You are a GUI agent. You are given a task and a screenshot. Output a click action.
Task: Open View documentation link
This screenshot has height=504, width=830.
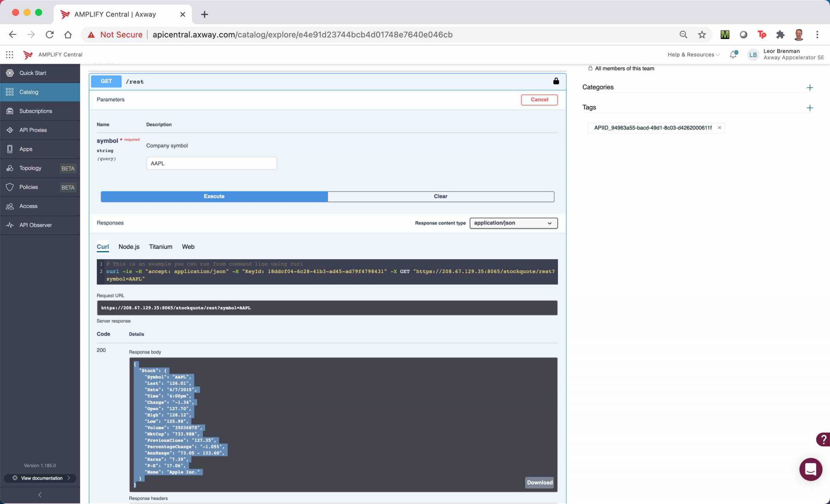[x=40, y=478]
